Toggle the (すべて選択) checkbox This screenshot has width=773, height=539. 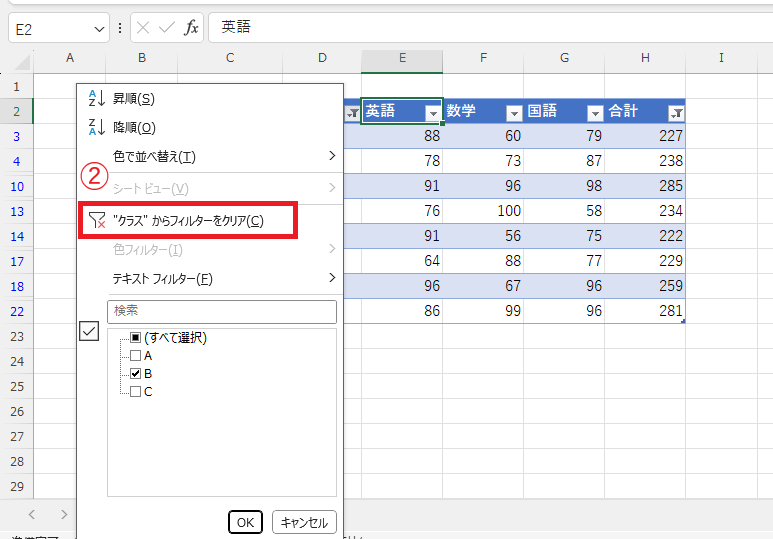pyautogui.click(x=135, y=338)
